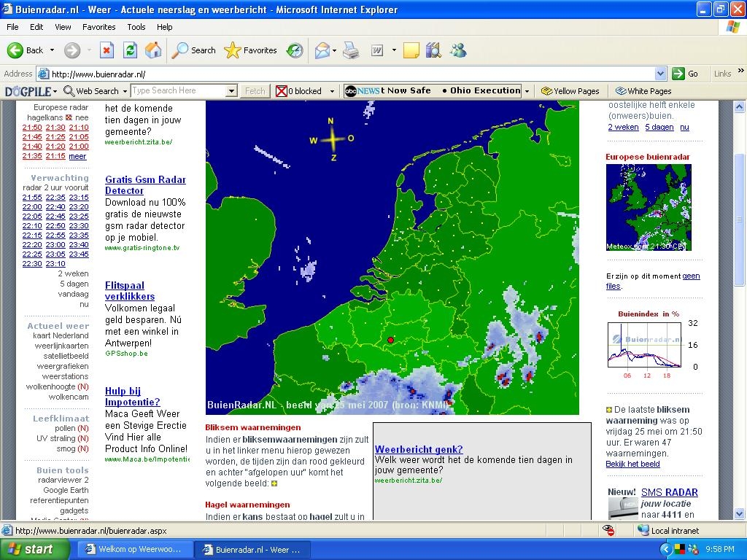
Task: Open the Tools menu
Action: 136,27
